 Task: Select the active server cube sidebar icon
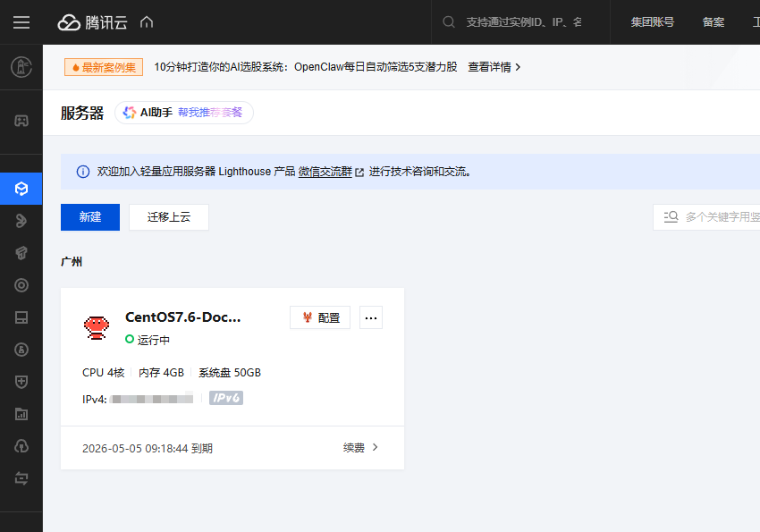(21, 189)
